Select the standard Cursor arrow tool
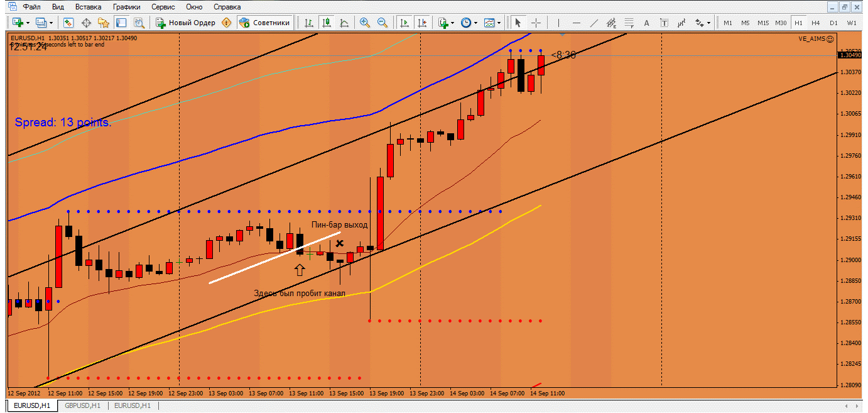Viewport: 868px width, 413px height. 518,23
